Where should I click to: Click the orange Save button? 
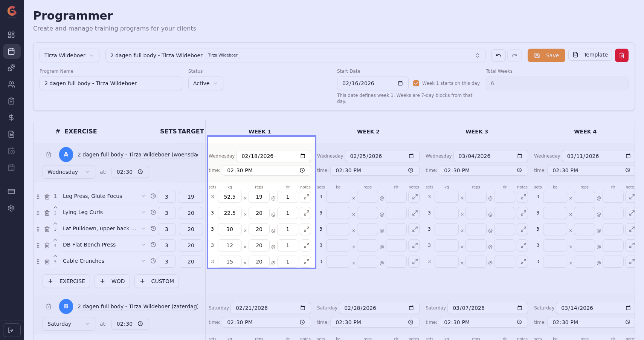546,55
